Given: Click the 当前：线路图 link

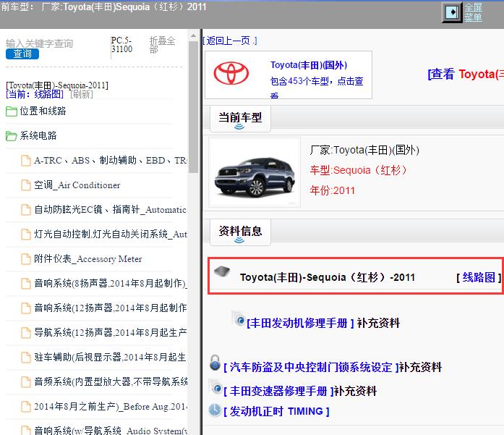Looking at the screenshot, I should click(35, 94).
